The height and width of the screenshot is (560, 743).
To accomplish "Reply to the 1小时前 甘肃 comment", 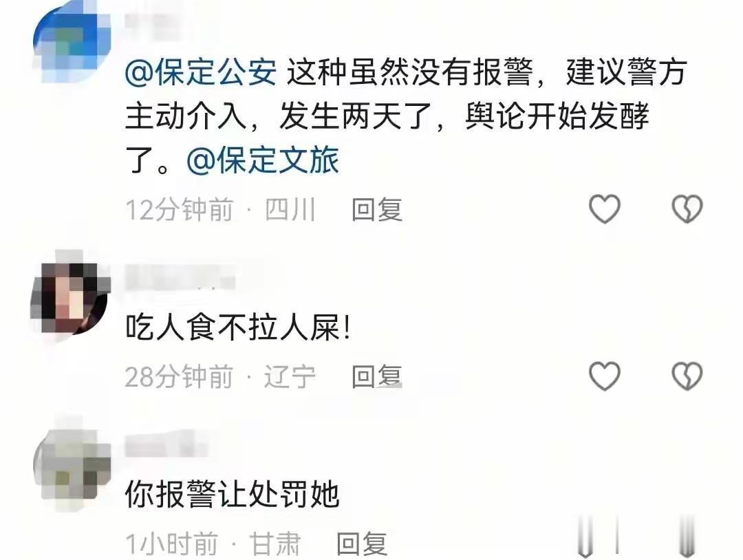I will click(362, 543).
